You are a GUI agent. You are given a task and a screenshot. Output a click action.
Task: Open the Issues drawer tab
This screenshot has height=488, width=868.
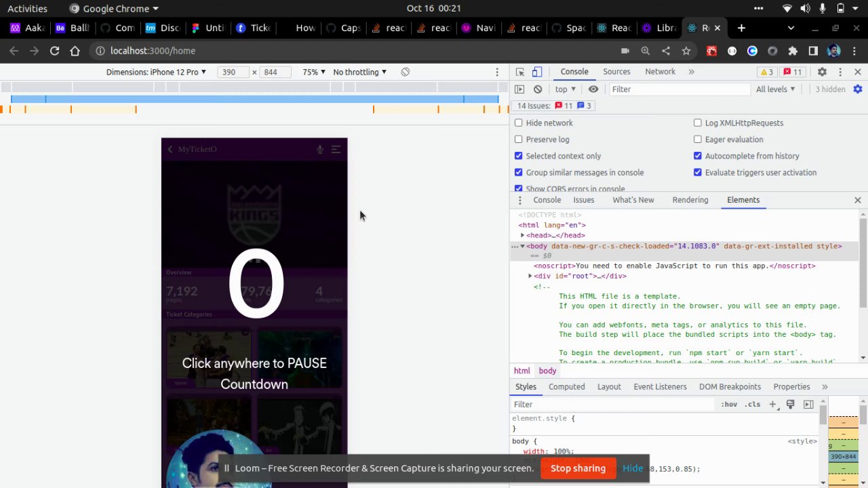(x=583, y=200)
